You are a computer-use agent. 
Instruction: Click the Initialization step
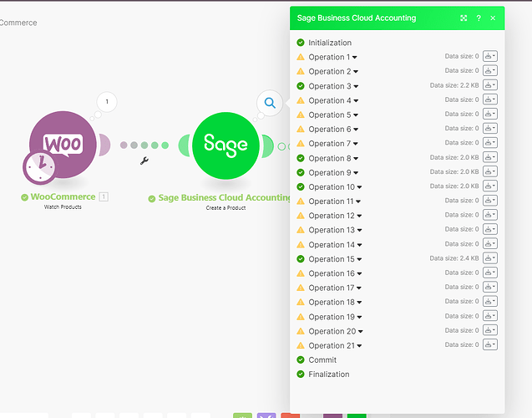pyautogui.click(x=330, y=43)
